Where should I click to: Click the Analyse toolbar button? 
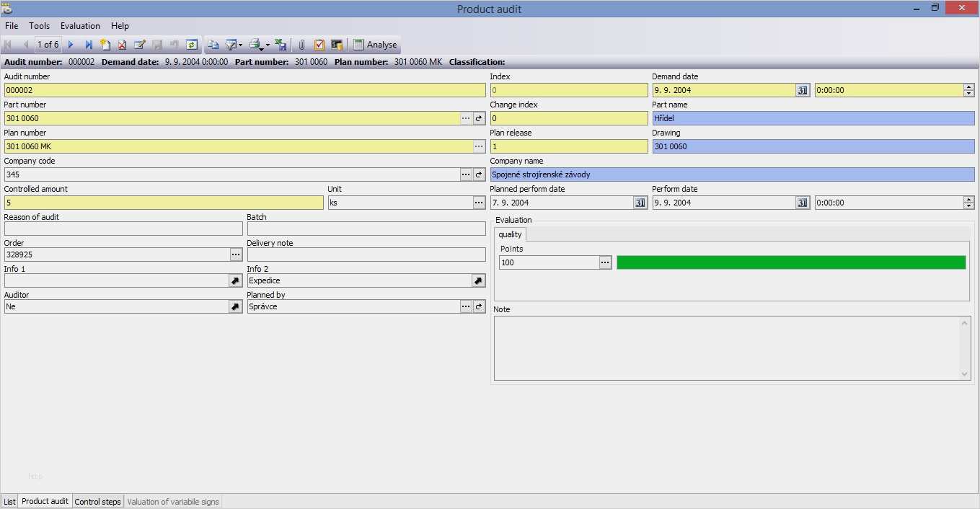click(375, 45)
